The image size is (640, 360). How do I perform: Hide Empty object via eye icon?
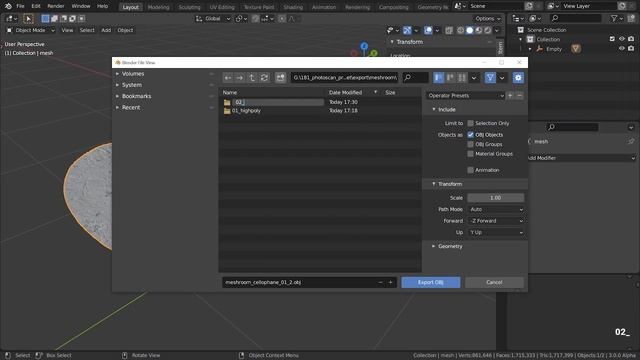[x=622, y=49]
